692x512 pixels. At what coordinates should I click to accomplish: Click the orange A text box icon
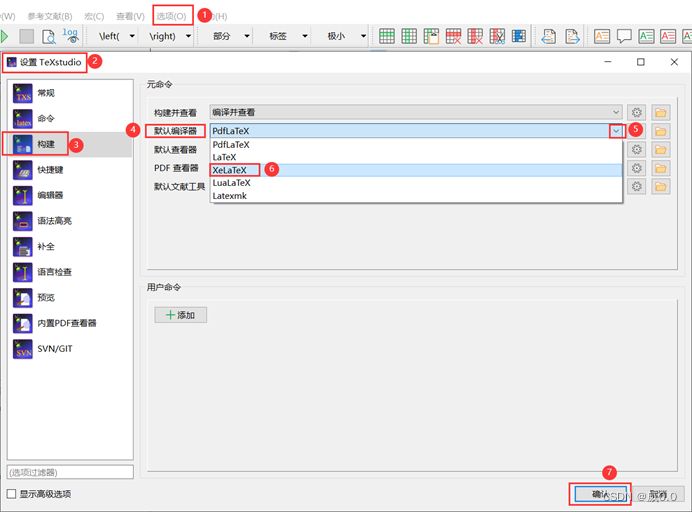click(602, 36)
